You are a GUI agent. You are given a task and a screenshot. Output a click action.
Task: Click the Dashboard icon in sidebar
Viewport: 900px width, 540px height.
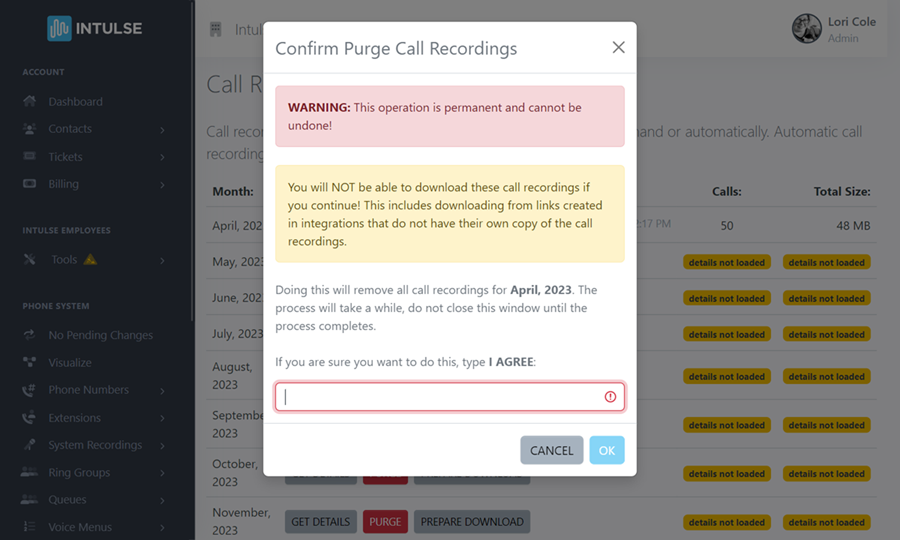(29, 102)
